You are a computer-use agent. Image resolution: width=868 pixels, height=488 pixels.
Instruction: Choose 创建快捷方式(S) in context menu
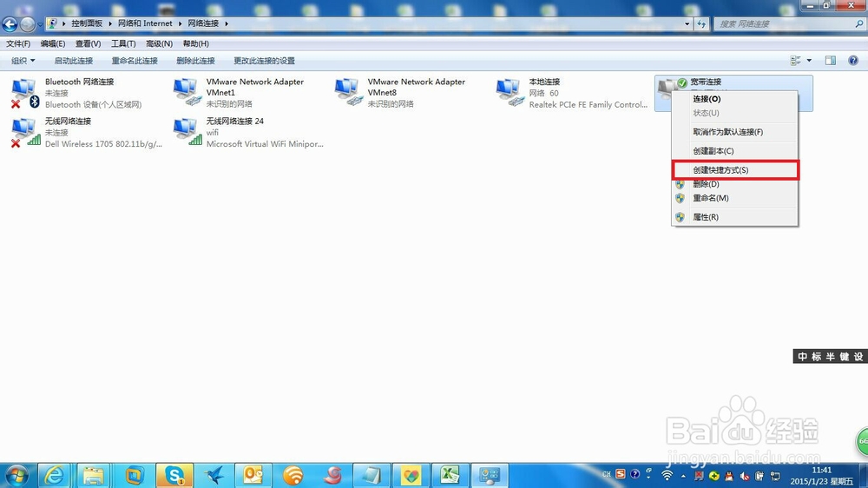(x=734, y=170)
